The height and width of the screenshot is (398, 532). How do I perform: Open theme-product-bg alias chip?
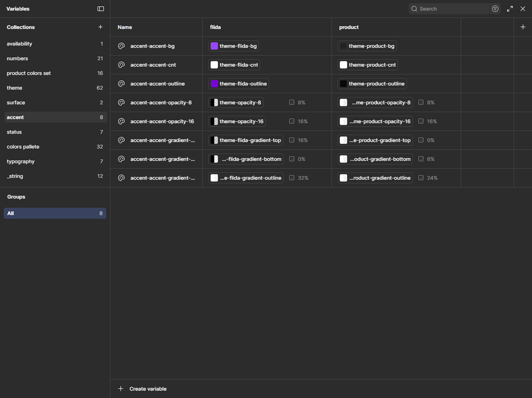pyautogui.click(x=367, y=46)
